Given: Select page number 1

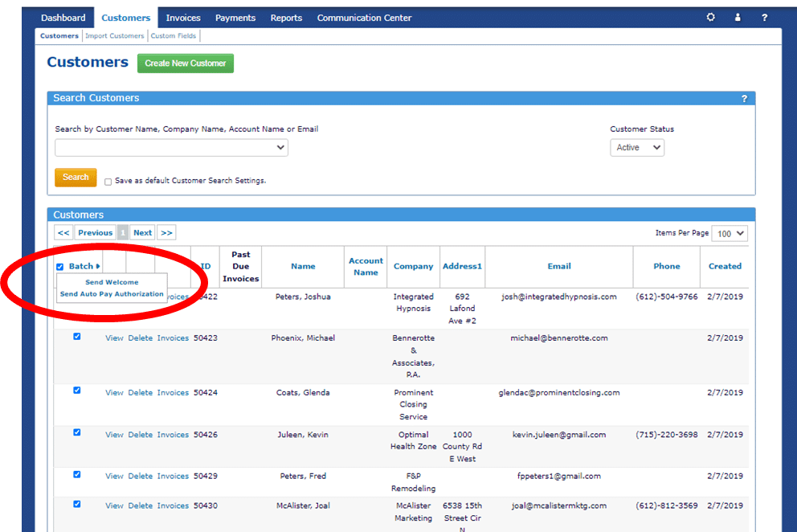Looking at the screenshot, I should [122, 232].
